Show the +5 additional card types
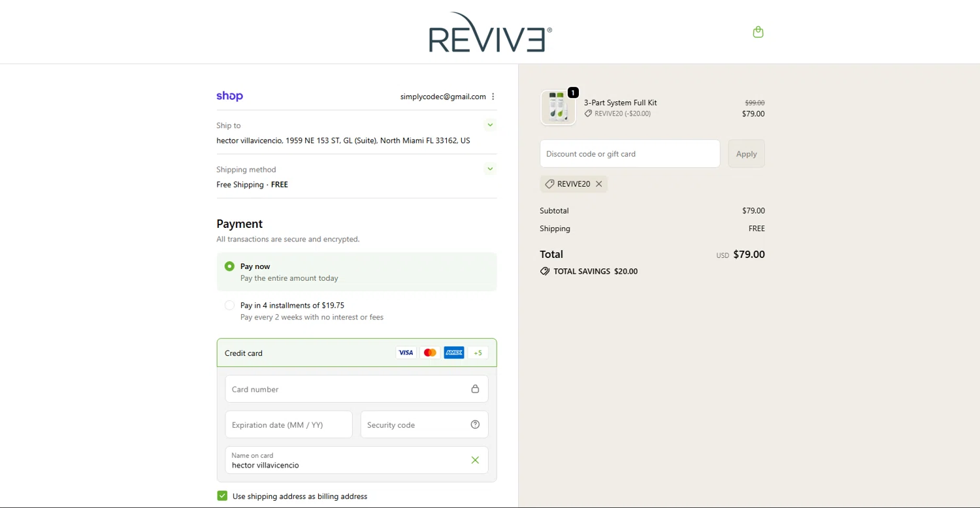This screenshot has height=508, width=980. pyautogui.click(x=478, y=353)
